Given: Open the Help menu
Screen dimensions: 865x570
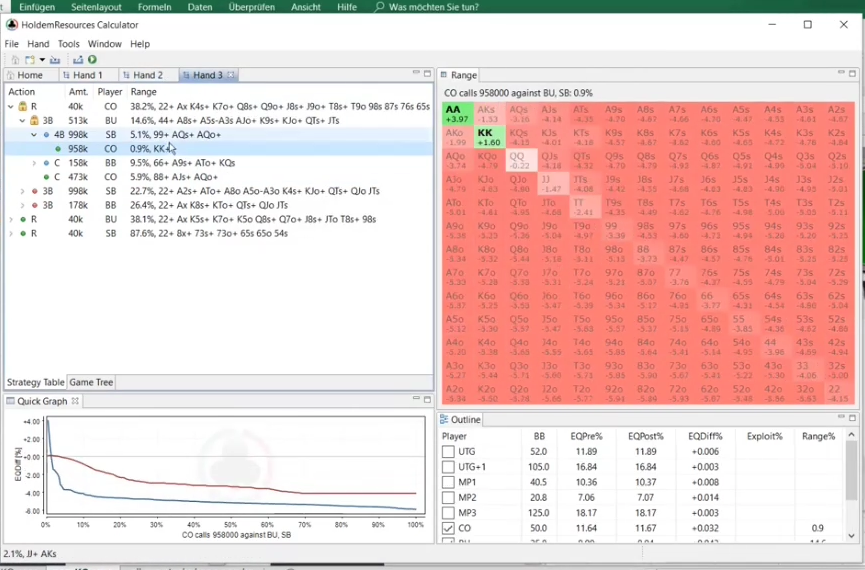Looking at the screenshot, I should click(140, 44).
